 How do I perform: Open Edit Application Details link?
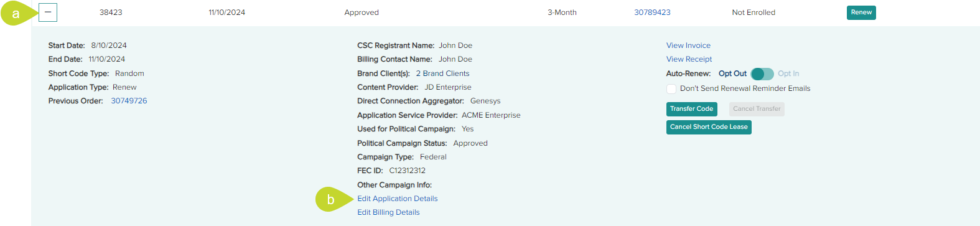(x=397, y=199)
